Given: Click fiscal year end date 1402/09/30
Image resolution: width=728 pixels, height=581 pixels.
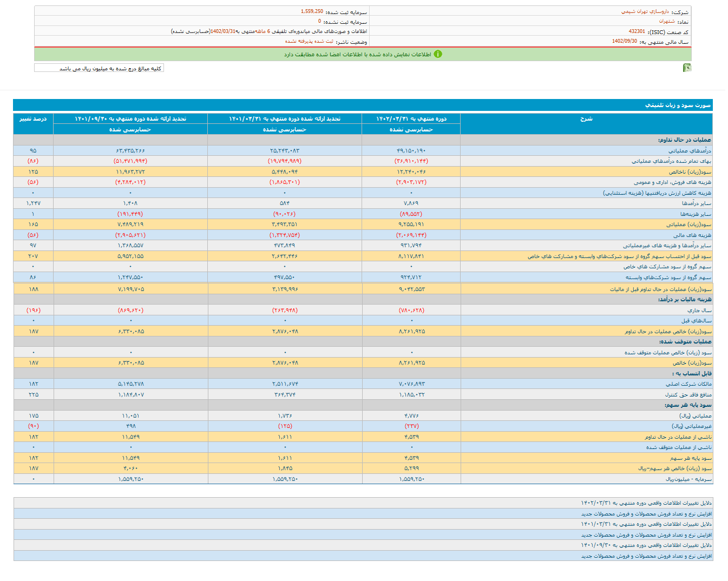Looking at the screenshot, I should (624, 41).
